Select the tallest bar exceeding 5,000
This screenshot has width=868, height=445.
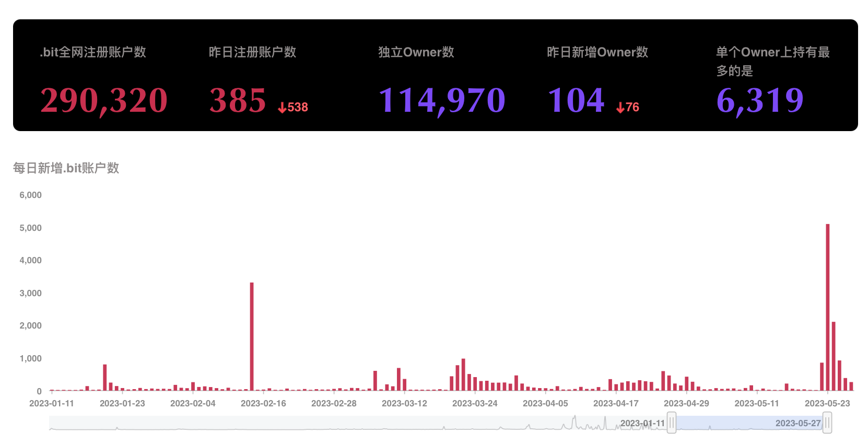tap(828, 307)
